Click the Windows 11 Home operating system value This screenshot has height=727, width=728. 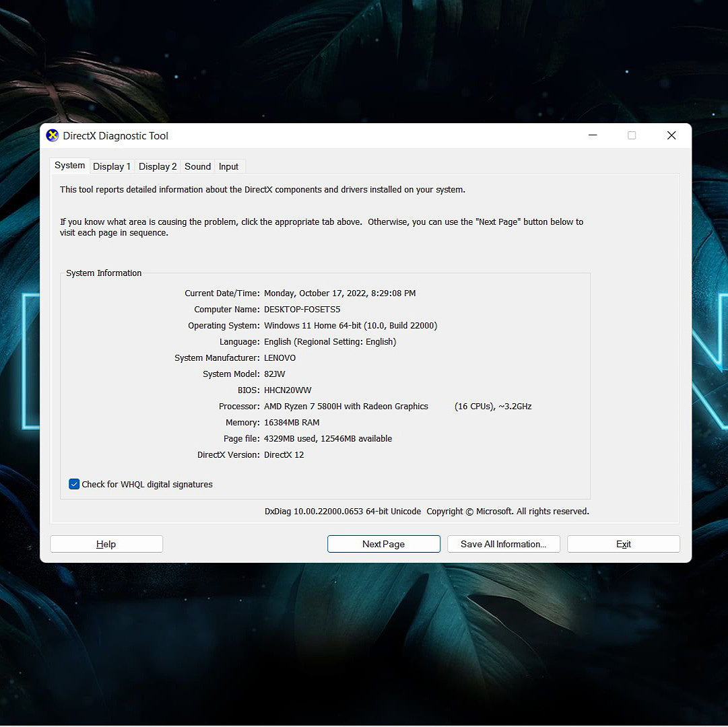[350, 326]
